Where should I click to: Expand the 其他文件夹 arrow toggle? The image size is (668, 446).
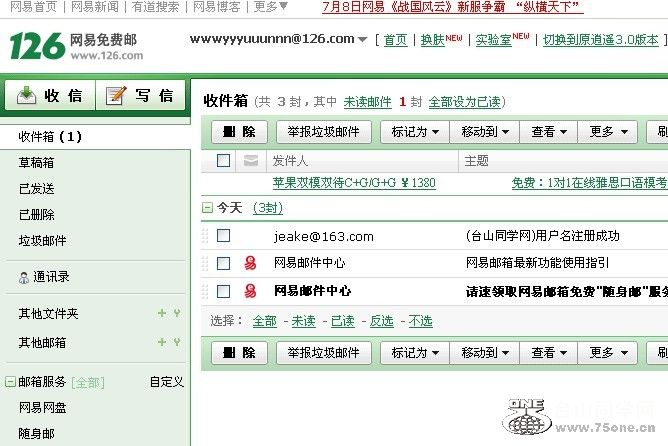(x=177, y=313)
